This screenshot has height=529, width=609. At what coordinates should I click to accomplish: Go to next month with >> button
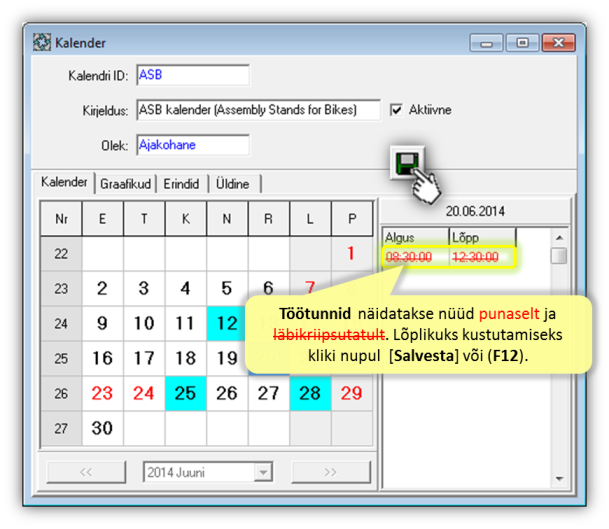click(328, 471)
